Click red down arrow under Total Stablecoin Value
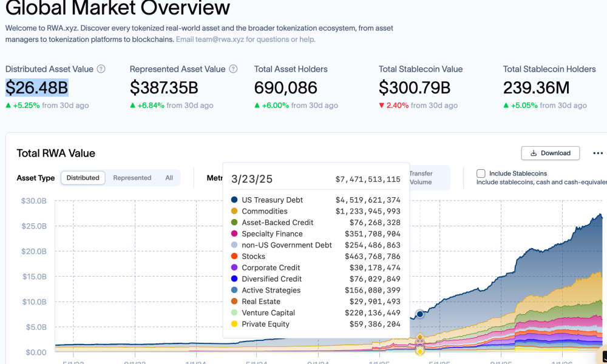The width and height of the screenshot is (607, 364). click(382, 106)
